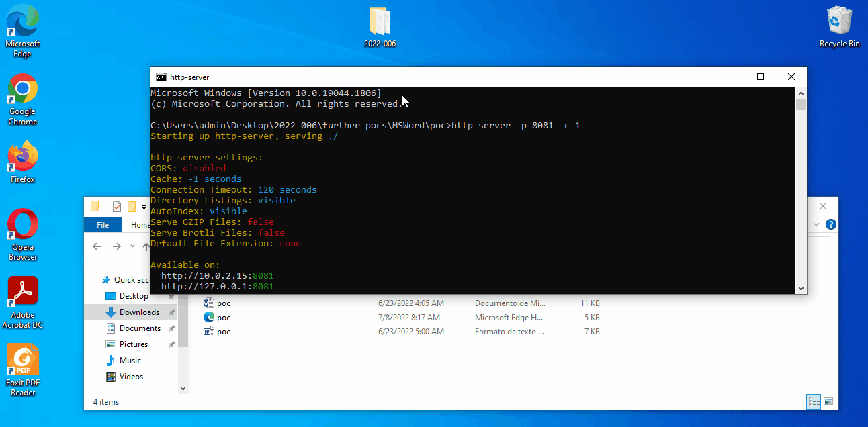Click the 6/23/2022 5:00 AM date cell

coord(411,332)
